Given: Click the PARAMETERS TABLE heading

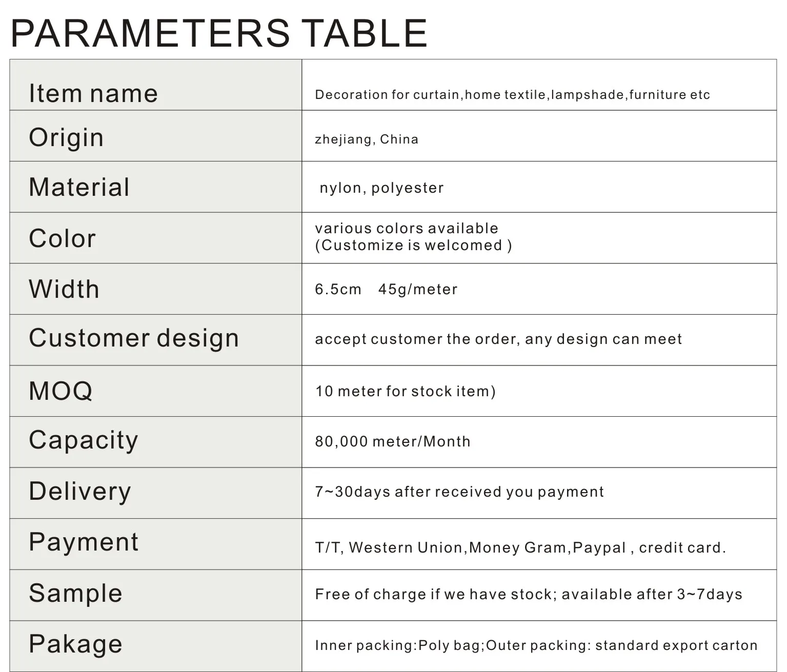Looking at the screenshot, I should point(219,33).
